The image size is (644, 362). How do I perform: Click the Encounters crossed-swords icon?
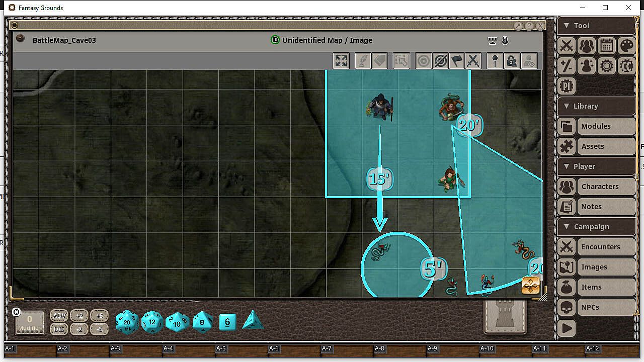[x=567, y=247]
